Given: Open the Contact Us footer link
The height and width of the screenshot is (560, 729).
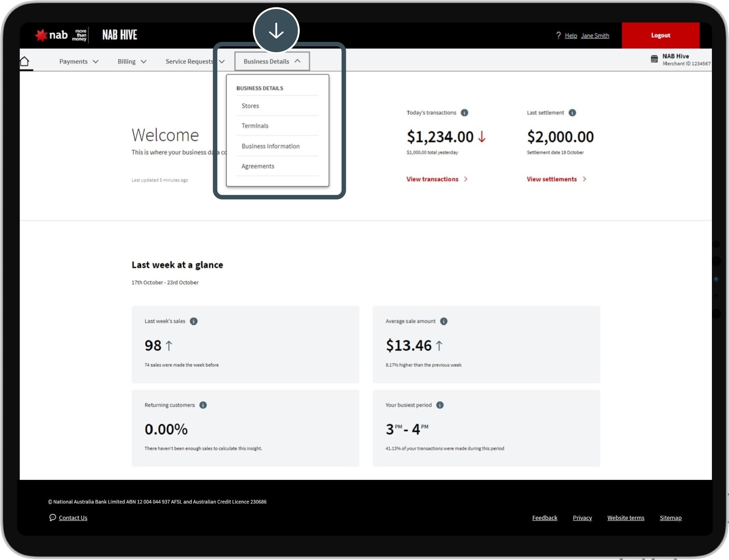Looking at the screenshot, I should (x=73, y=518).
